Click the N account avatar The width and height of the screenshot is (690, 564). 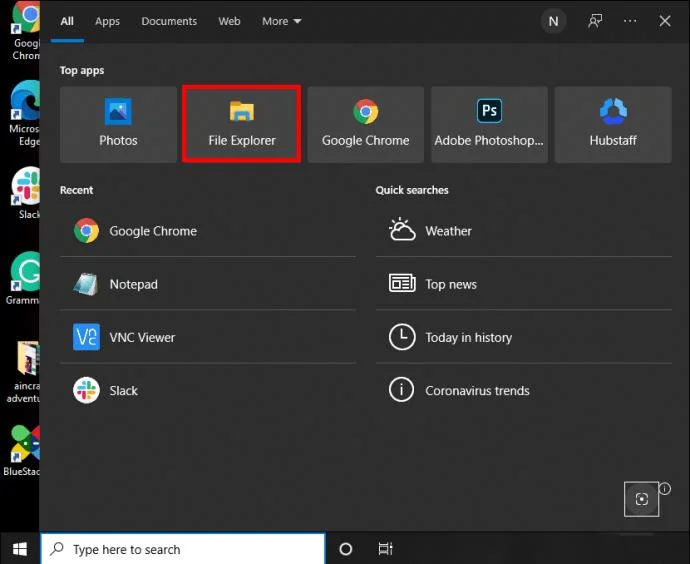coord(553,21)
